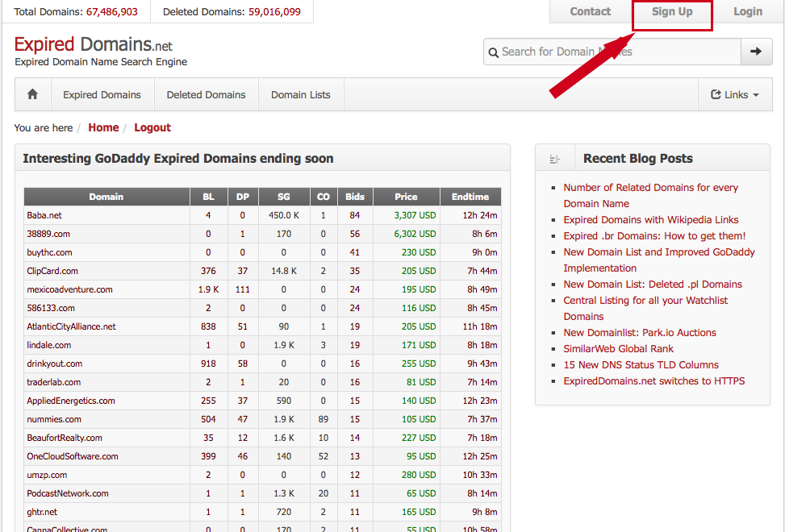Open the Domain Lists tab

click(x=301, y=94)
